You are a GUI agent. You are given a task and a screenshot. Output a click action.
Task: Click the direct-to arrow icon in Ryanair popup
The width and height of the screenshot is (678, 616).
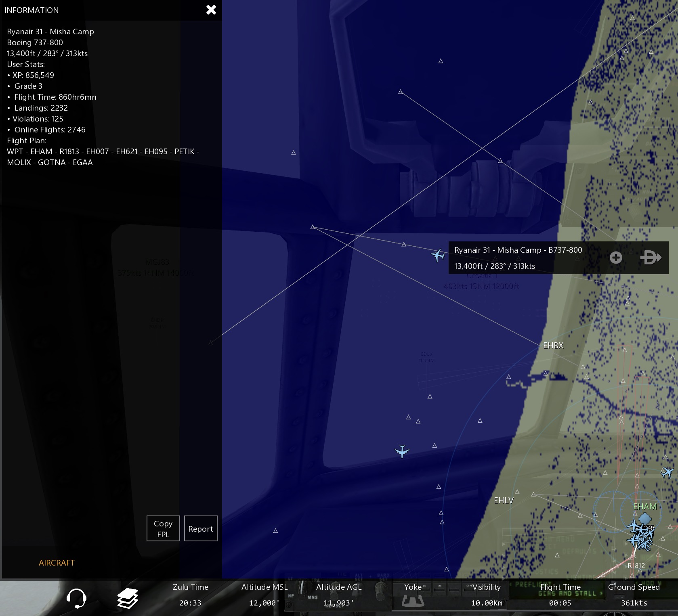click(x=651, y=258)
